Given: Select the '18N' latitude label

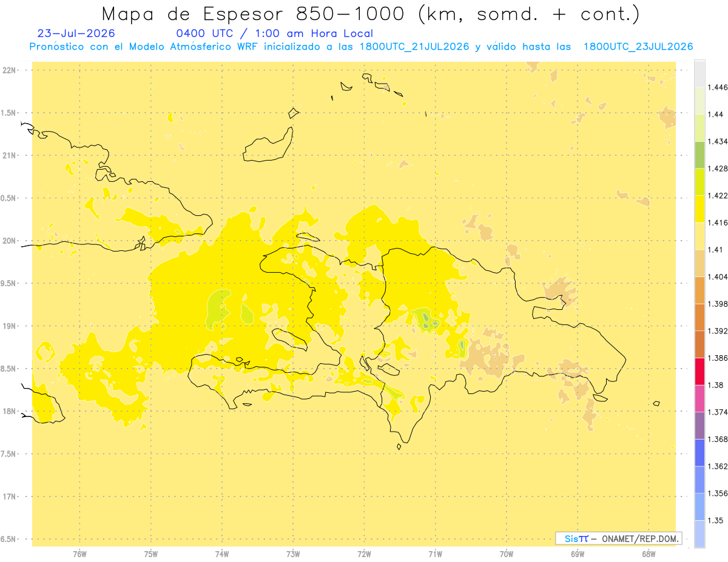Looking at the screenshot, I should pyautogui.click(x=10, y=412).
